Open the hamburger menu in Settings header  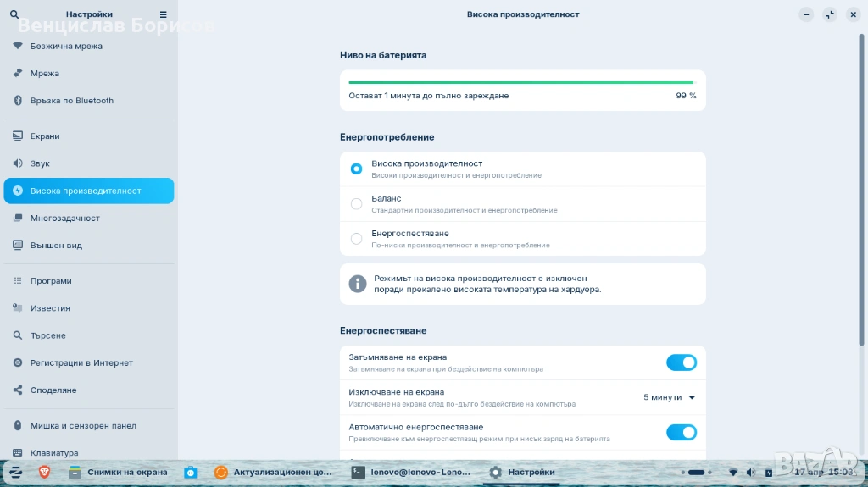tap(164, 14)
